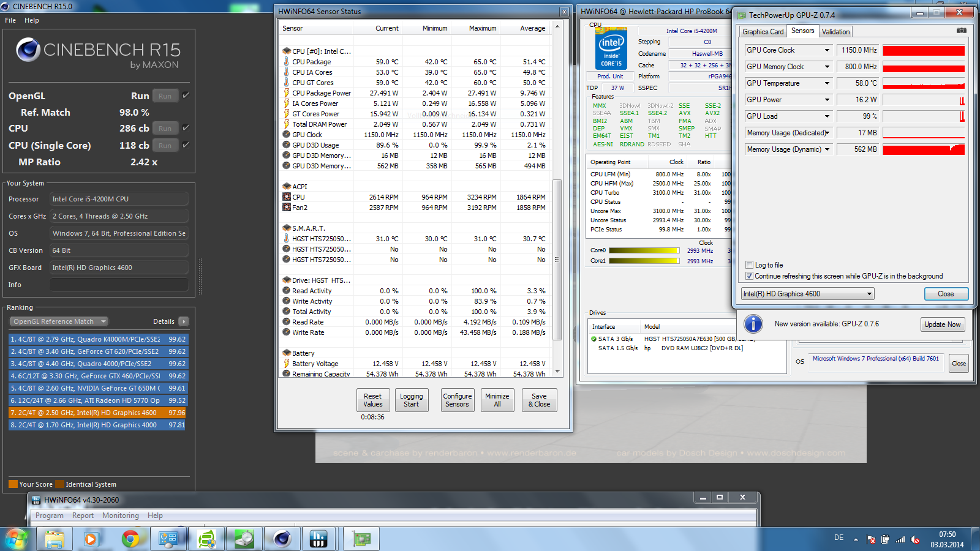The height and width of the screenshot is (551, 980).
Task: Open the disk utility taskbar icon
Action: (244, 539)
